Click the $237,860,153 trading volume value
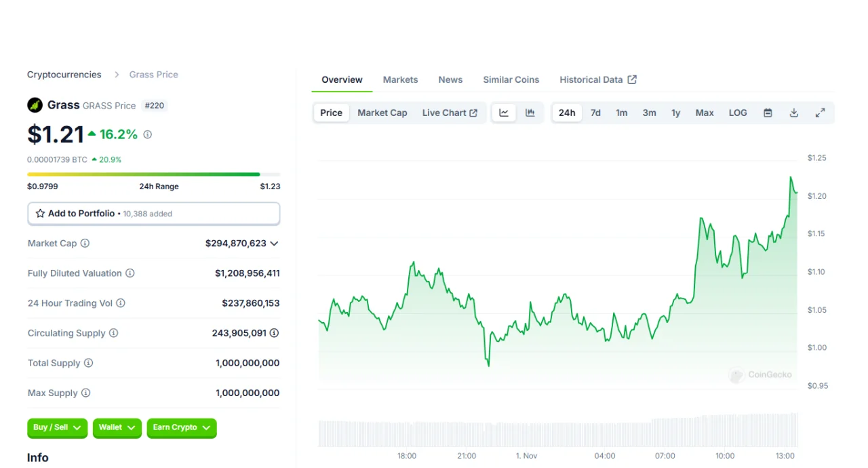This screenshot has height=468, width=868. click(x=251, y=303)
